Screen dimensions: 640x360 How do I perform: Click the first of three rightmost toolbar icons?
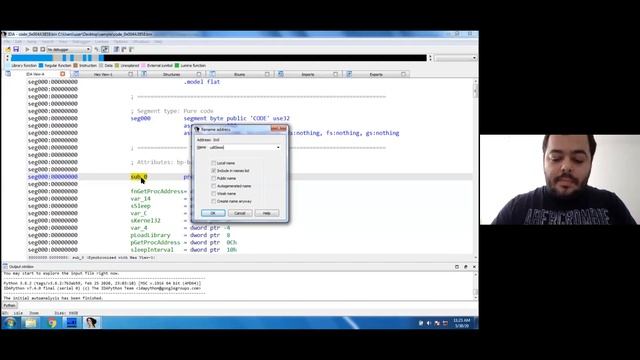(x=116, y=49)
